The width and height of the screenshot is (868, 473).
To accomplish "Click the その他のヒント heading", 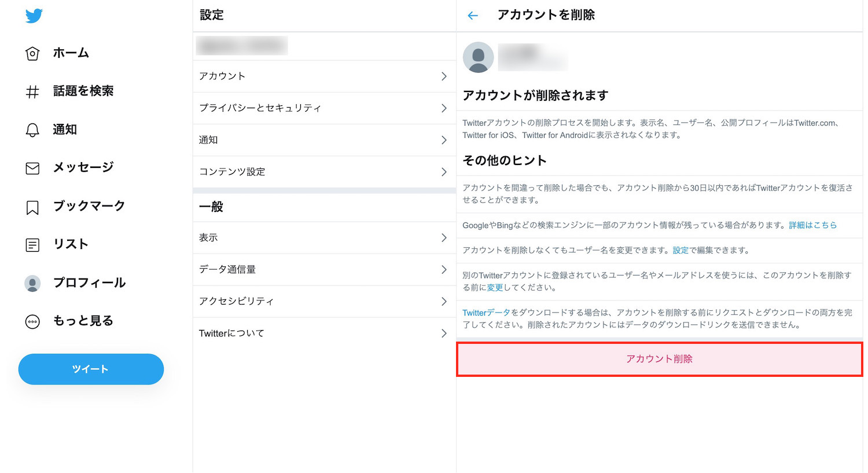I will (505, 160).
